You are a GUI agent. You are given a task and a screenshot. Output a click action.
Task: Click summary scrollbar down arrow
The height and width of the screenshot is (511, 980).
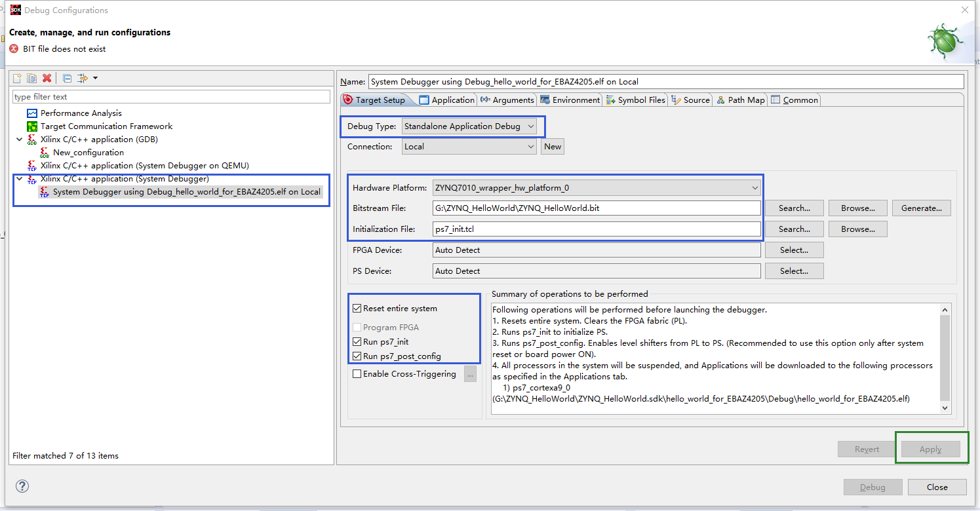pyautogui.click(x=945, y=407)
